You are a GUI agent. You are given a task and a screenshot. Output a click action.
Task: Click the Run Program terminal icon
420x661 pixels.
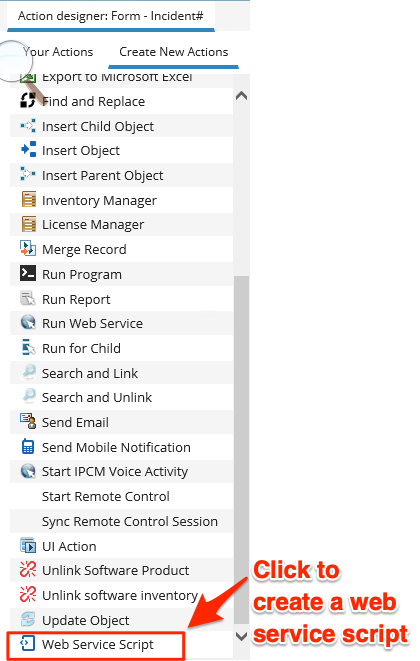pos(28,273)
